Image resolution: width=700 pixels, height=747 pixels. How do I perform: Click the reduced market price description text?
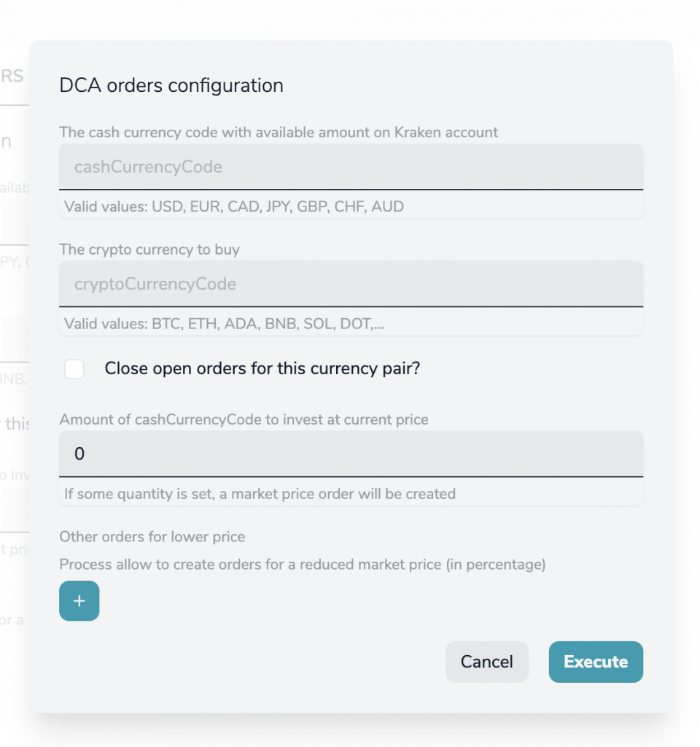[302, 565]
